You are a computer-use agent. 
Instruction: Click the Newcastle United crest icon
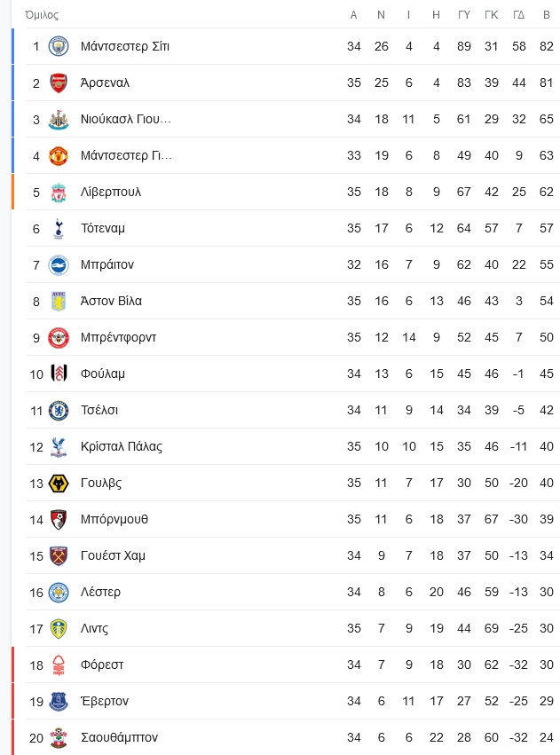[x=59, y=120]
